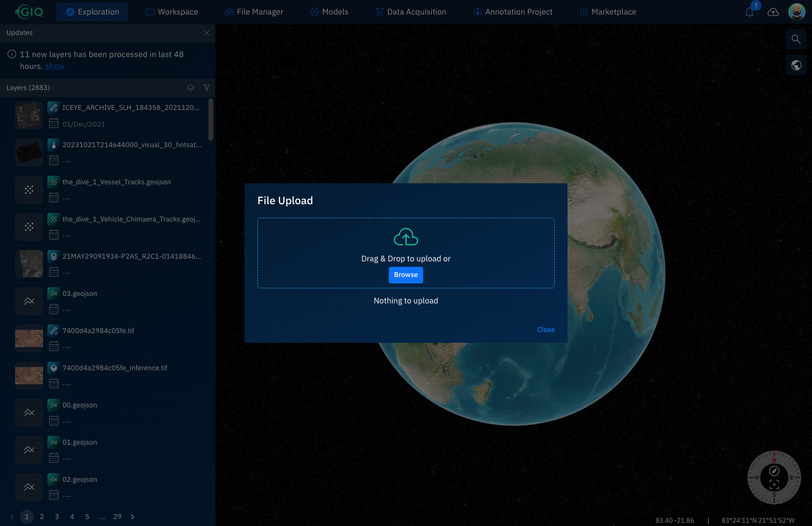Click the next page arrow
Viewport: 812px width, 526px height.
pos(132,516)
